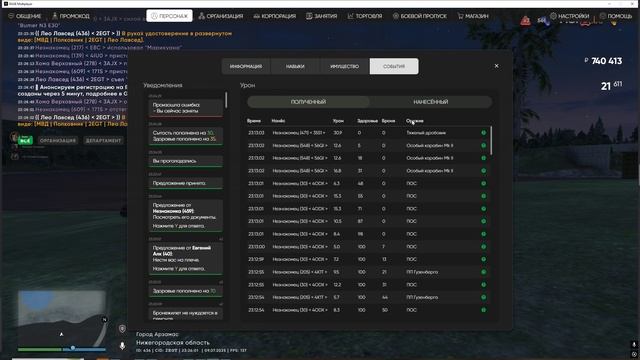
Task: Select the ПЕРСОНАЖ menu tab
Action: tap(169, 16)
